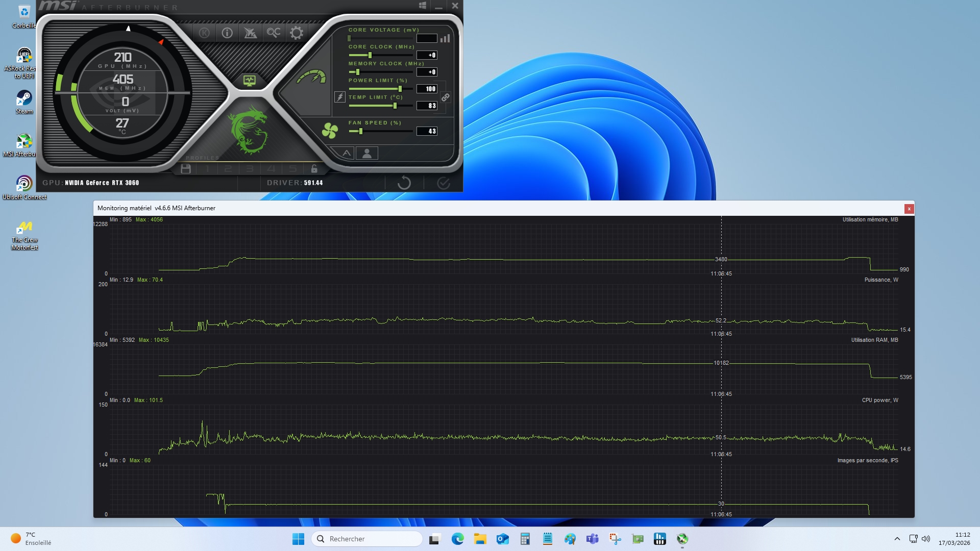Toggle link between power and temp limits

tap(446, 97)
